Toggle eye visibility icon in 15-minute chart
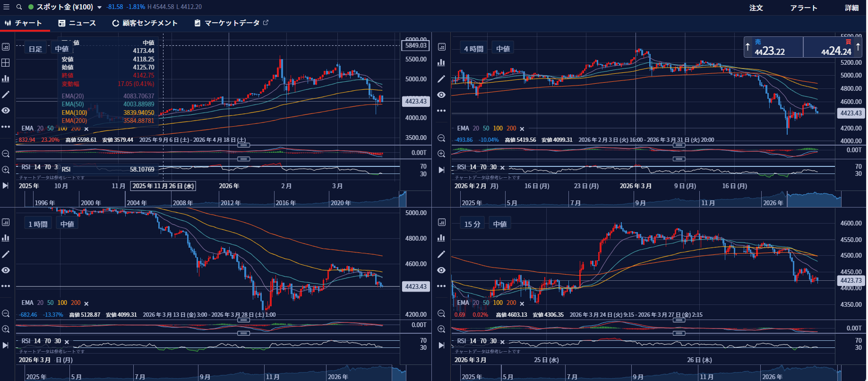Screen dimensions: 868x381 pyautogui.click(x=441, y=270)
